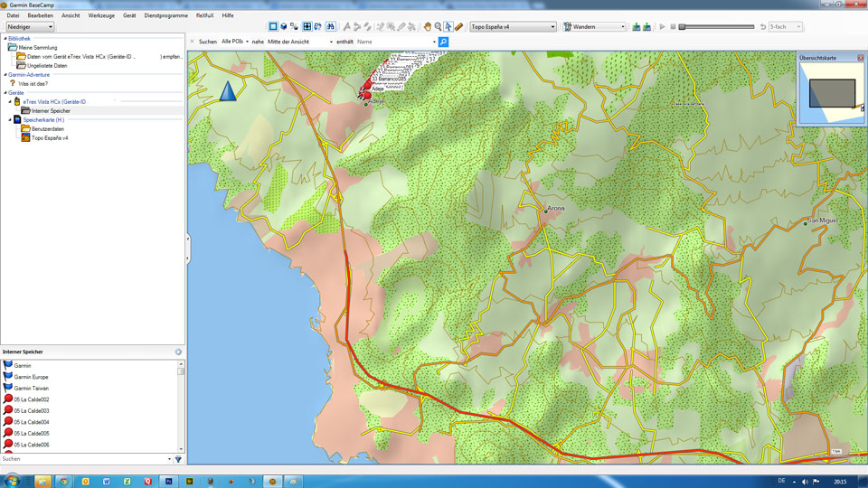Click the stop button in playback toolbar
This screenshot has width=868, height=488.
point(673,26)
